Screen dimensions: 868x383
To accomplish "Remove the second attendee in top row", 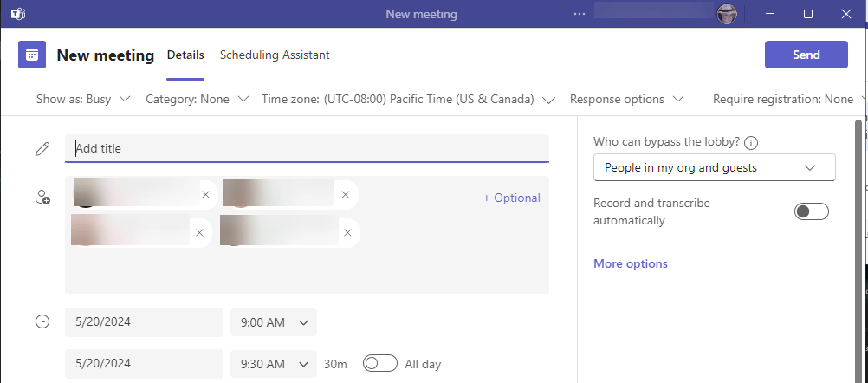I will pos(346,195).
